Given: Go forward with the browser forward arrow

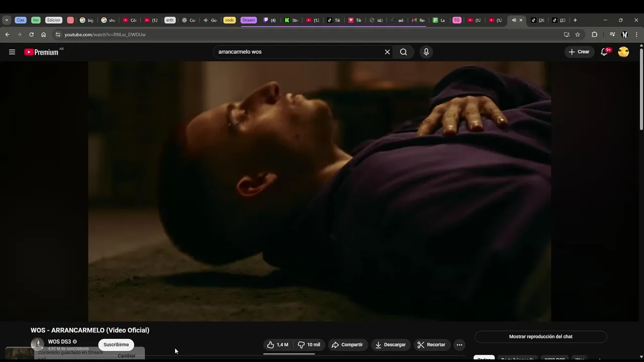Looking at the screenshot, I should [x=19, y=34].
